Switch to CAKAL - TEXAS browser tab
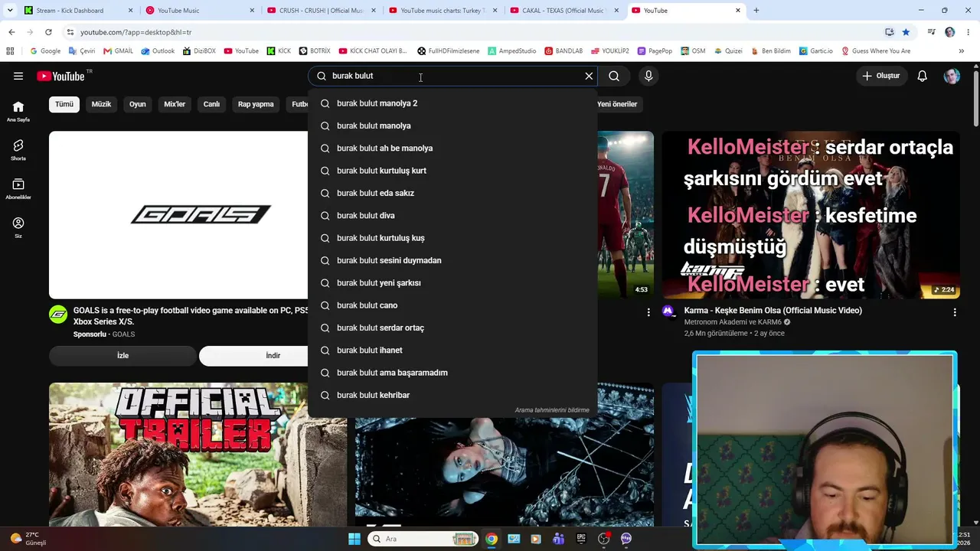This screenshot has width=980, height=551. (x=565, y=11)
